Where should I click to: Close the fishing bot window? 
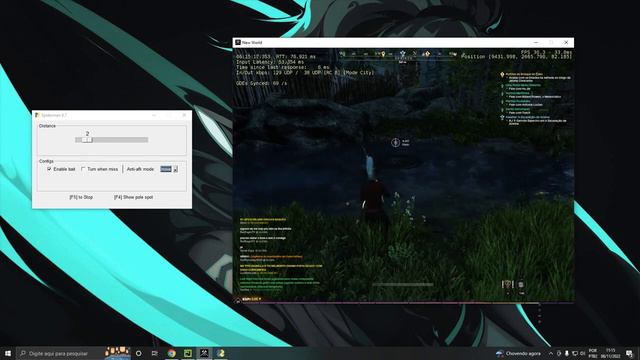click(x=184, y=116)
